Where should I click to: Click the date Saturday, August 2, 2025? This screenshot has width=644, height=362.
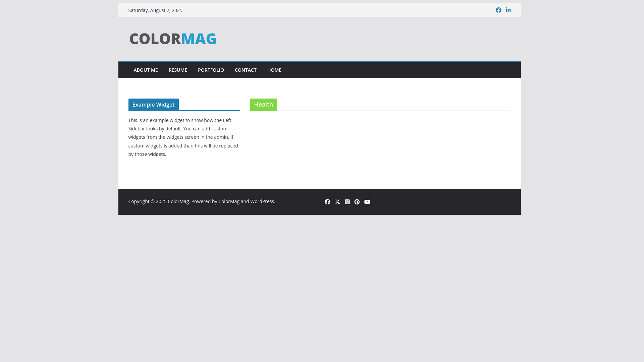pyautogui.click(x=155, y=10)
